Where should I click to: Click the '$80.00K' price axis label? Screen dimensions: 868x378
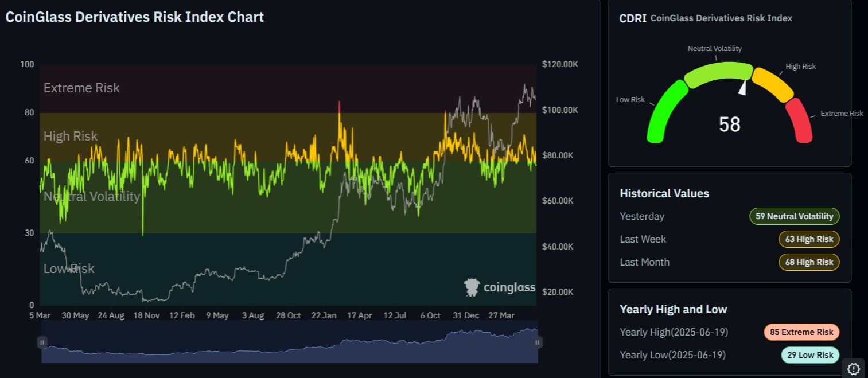point(558,155)
